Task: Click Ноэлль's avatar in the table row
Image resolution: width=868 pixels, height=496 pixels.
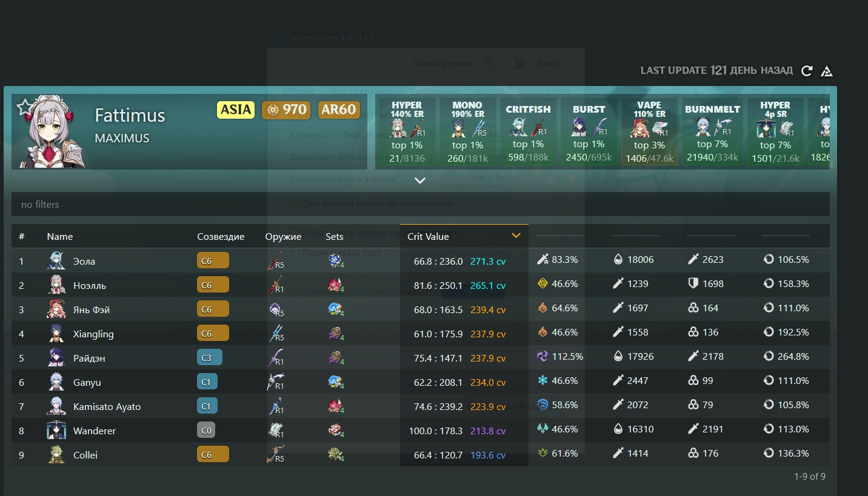Action: [56, 285]
